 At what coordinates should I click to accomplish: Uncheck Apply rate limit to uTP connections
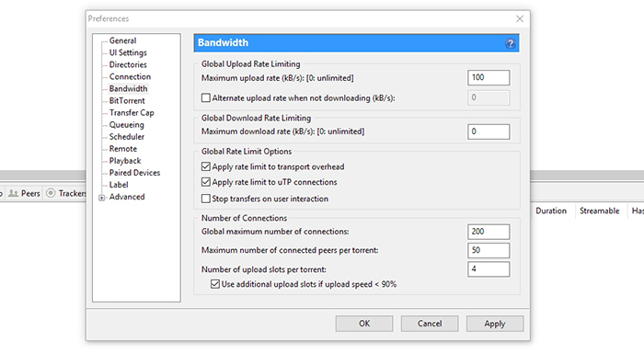click(206, 182)
